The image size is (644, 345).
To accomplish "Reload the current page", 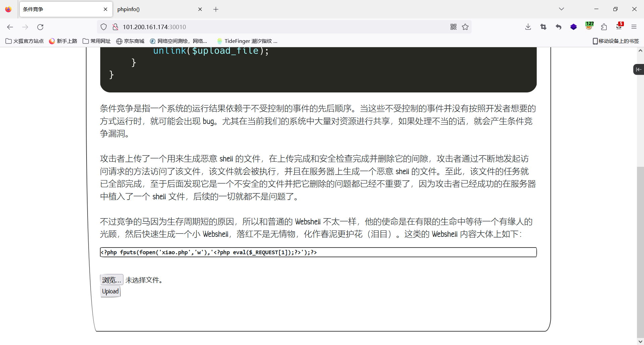I will click(x=40, y=27).
